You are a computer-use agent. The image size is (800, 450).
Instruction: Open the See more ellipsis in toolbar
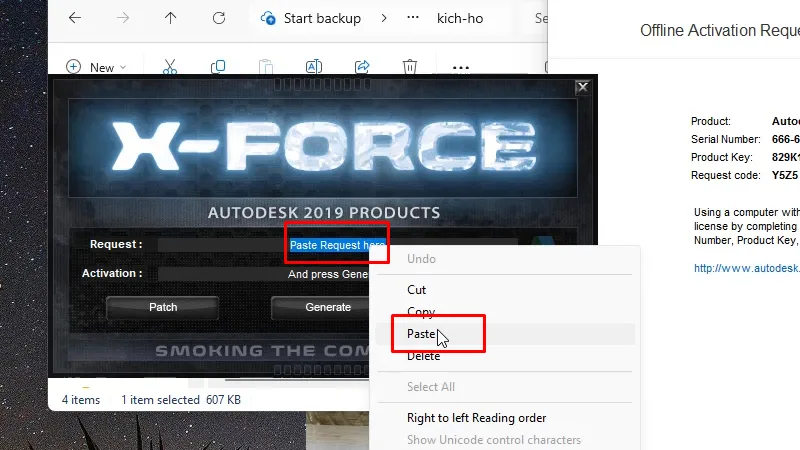(x=460, y=67)
